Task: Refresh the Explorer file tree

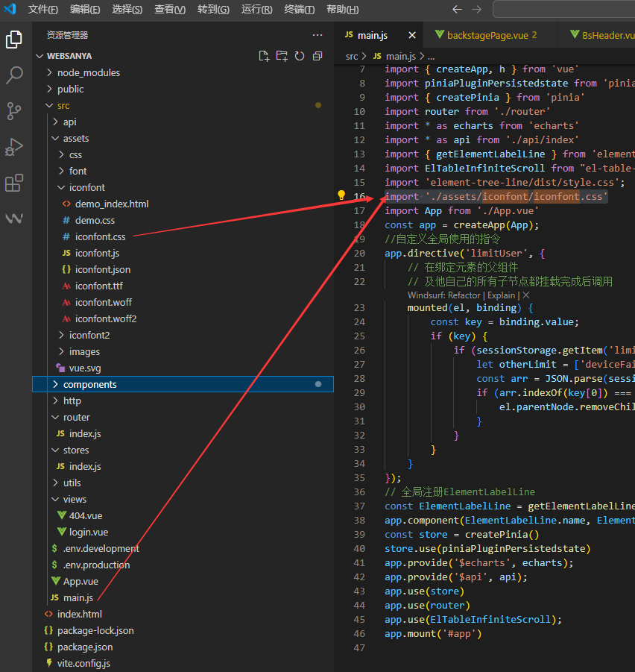Action: point(300,56)
